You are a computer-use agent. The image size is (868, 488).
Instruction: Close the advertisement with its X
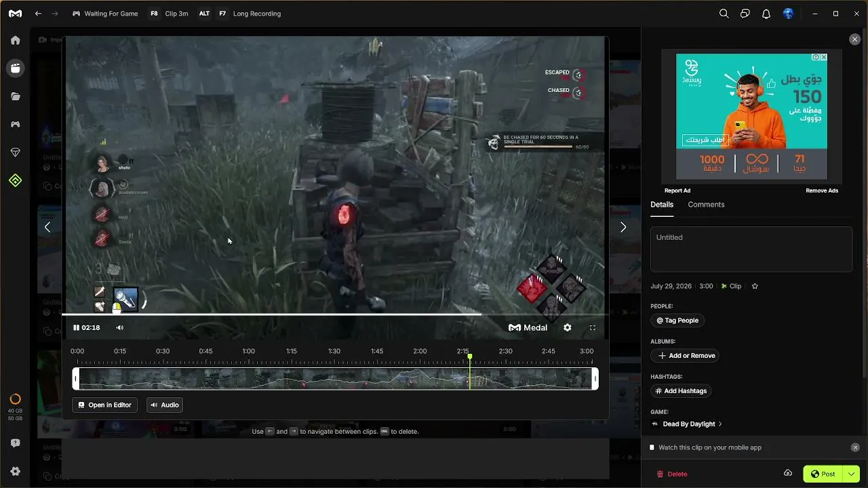824,58
